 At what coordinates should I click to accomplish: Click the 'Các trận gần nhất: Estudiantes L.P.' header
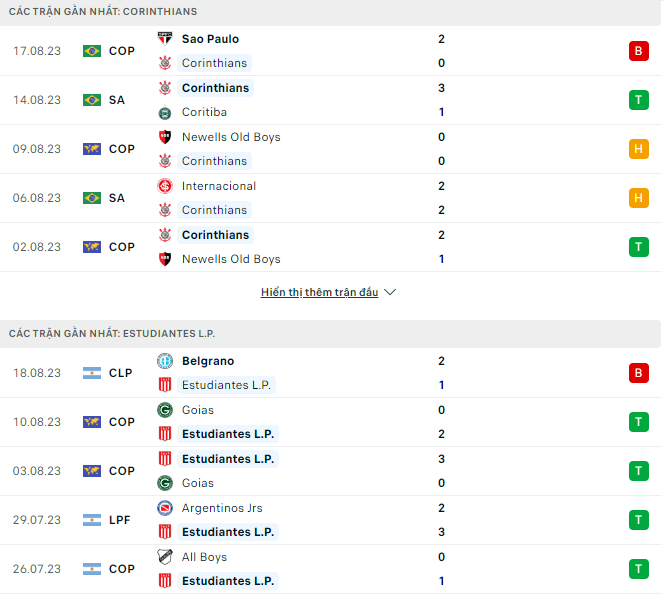point(112,333)
